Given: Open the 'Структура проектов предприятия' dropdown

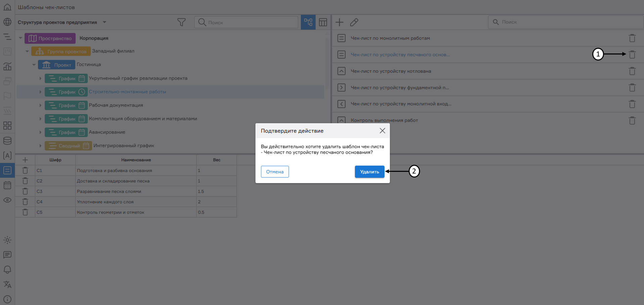Looking at the screenshot, I should coord(104,22).
